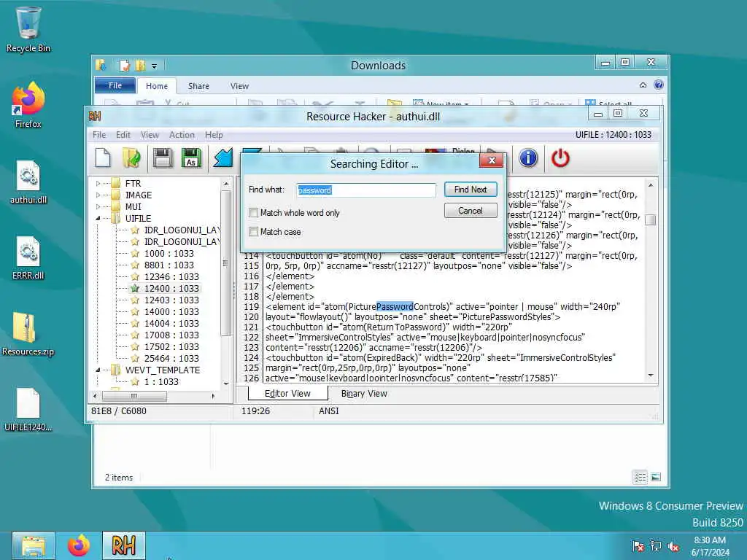Viewport: 747px width, 560px height.
Task: Click editor vertical scrollbar thumb
Action: tap(650, 219)
